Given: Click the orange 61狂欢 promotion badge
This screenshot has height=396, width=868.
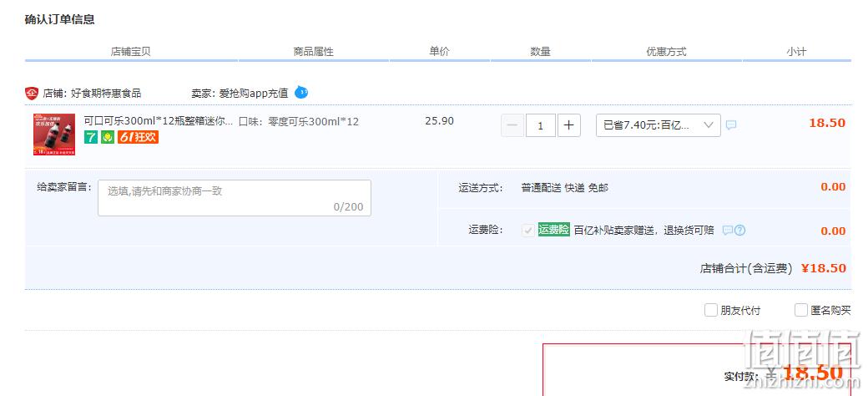Looking at the screenshot, I should 138,137.
